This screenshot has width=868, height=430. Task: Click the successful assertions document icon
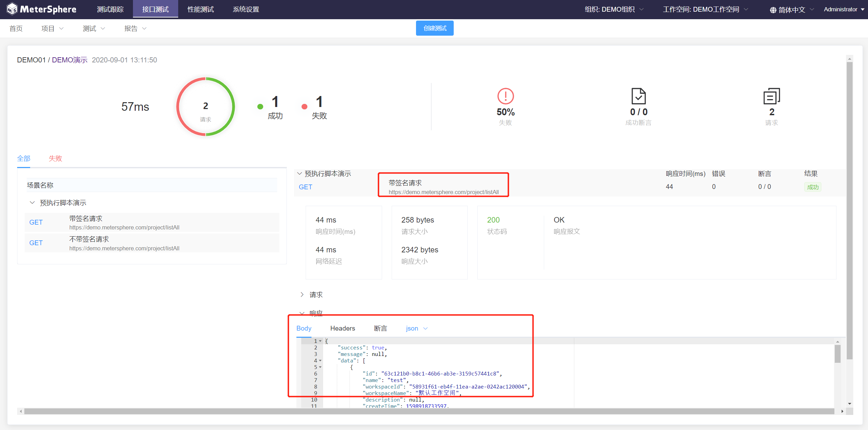pos(638,96)
